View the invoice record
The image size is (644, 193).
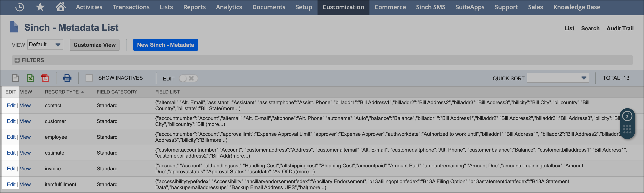point(25,168)
